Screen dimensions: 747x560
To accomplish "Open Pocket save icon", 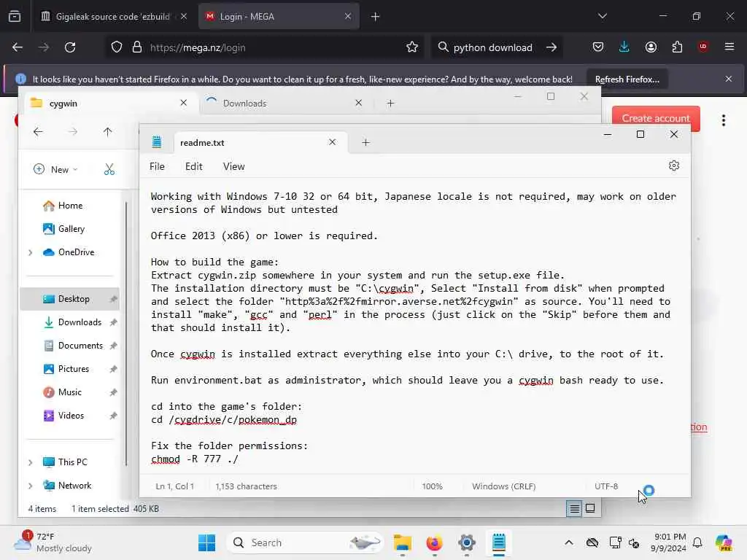I will click(x=598, y=47).
